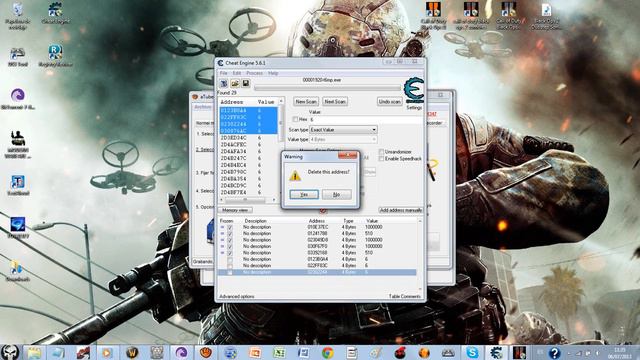The width and height of the screenshot is (640, 360).
Task: Toggle the frozen checkbox for address 01241788
Action: tap(230, 233)
